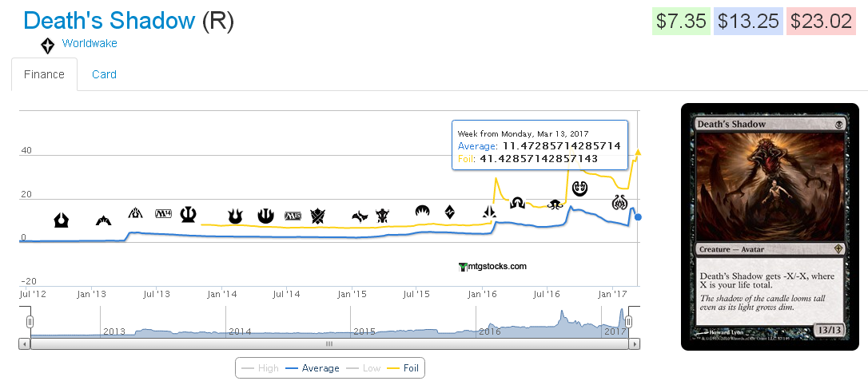The width and height of the screenshot is (868, 385).
Task: Click the left range handle in navigator
Action: pos(30,321)
